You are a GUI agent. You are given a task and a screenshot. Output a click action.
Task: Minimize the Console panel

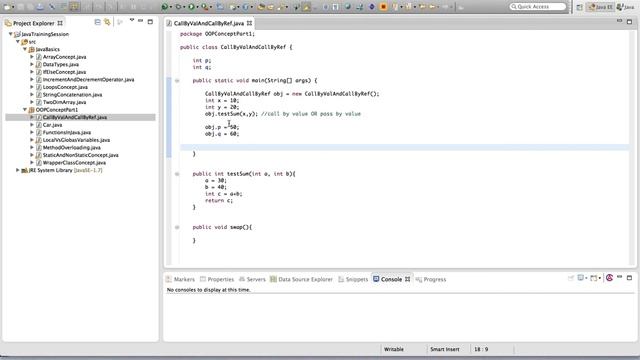click(620, 277)
